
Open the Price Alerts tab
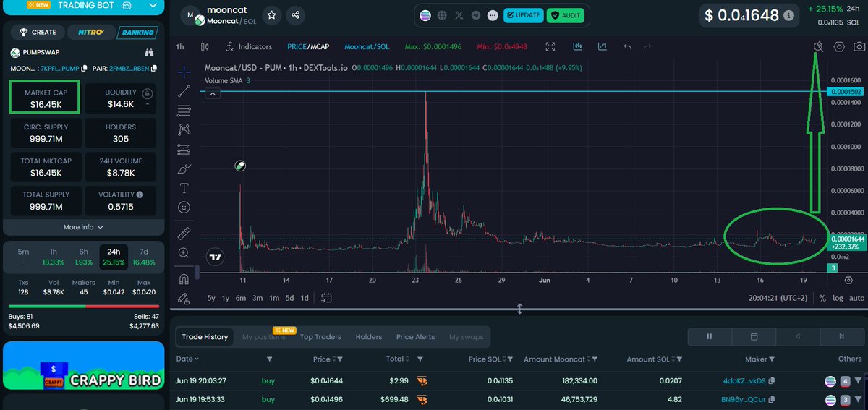pos(416,337)
